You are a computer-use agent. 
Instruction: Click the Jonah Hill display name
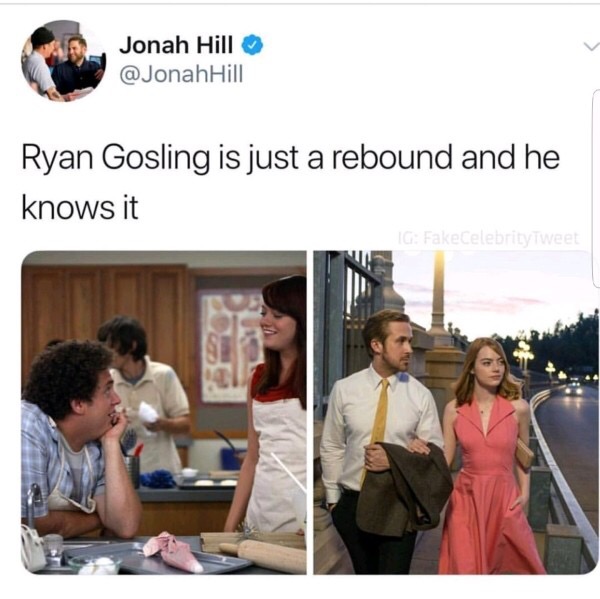tap(176, 44)
